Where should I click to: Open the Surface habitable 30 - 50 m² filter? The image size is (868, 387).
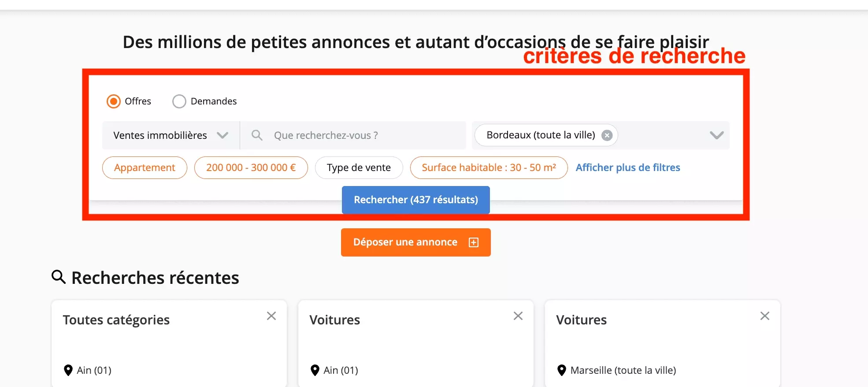coord(488,167)
